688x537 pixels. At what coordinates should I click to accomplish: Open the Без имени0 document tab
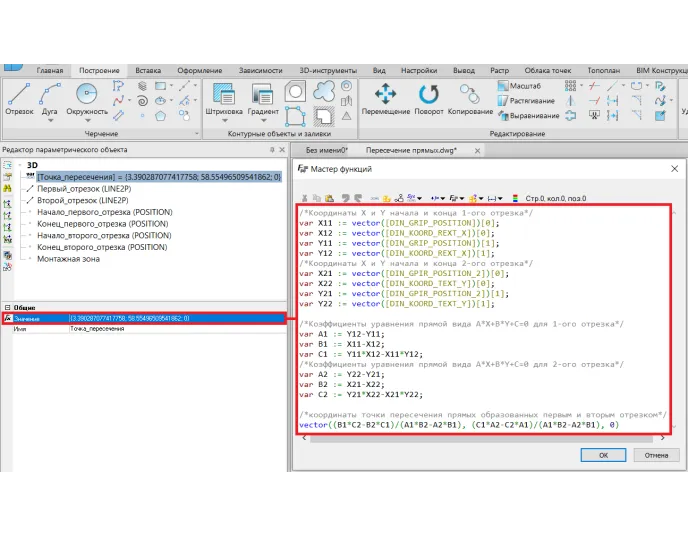[326, 150]
